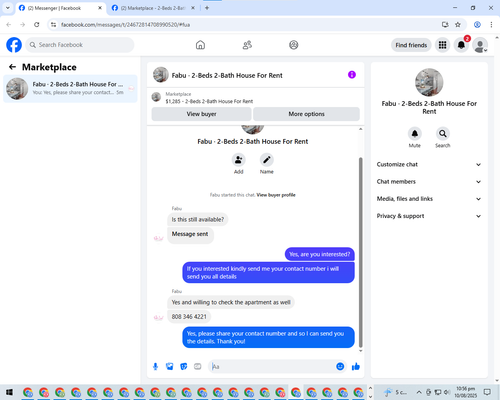Open the Notifications bell
Image resolution: width=500 pixels, height=400 pixels.
coord(461,45)
